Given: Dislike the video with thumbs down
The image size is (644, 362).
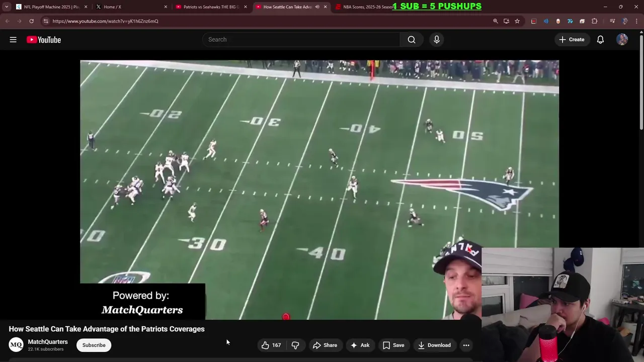Looking at the screenshot, I should tap(295, 345).
